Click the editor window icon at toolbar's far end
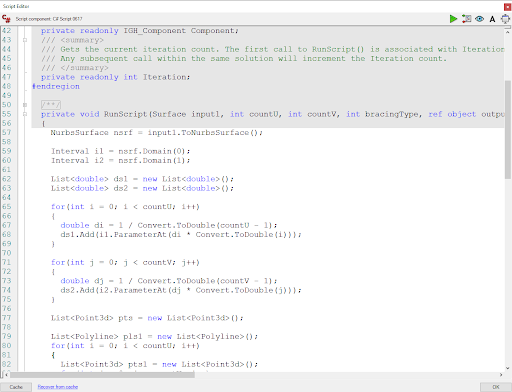This screenshot has width=512, height=392. pos(505,19)
